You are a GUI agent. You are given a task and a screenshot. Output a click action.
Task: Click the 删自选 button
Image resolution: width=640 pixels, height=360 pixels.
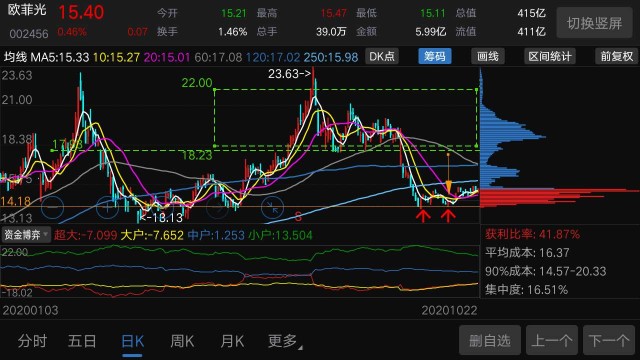point(490,340)
